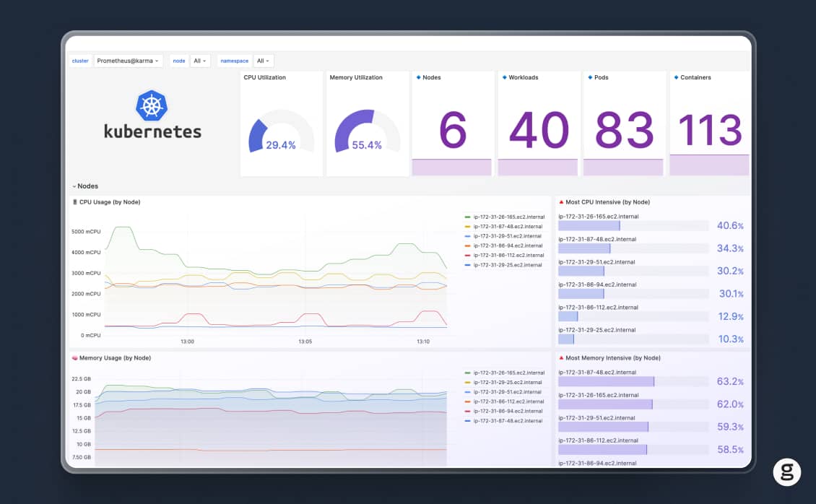Collapse the Nodes row section
816x504 pixels.
point(85,186)
